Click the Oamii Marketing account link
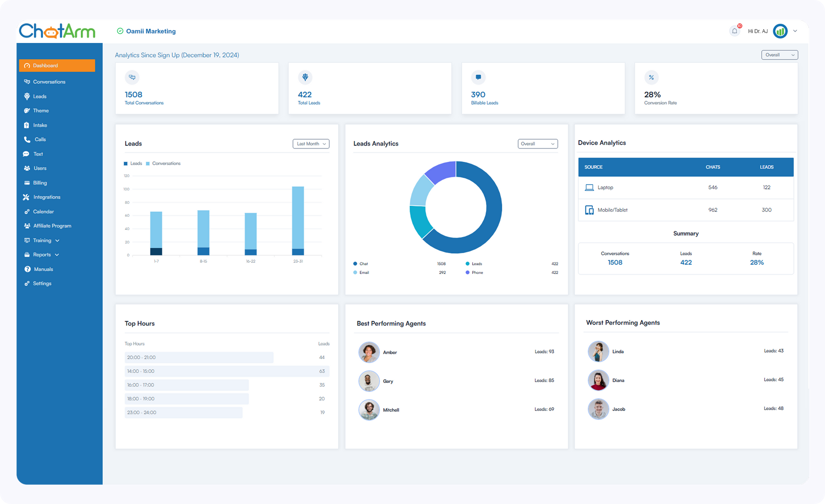825x504 pixels. coord(151,31)
